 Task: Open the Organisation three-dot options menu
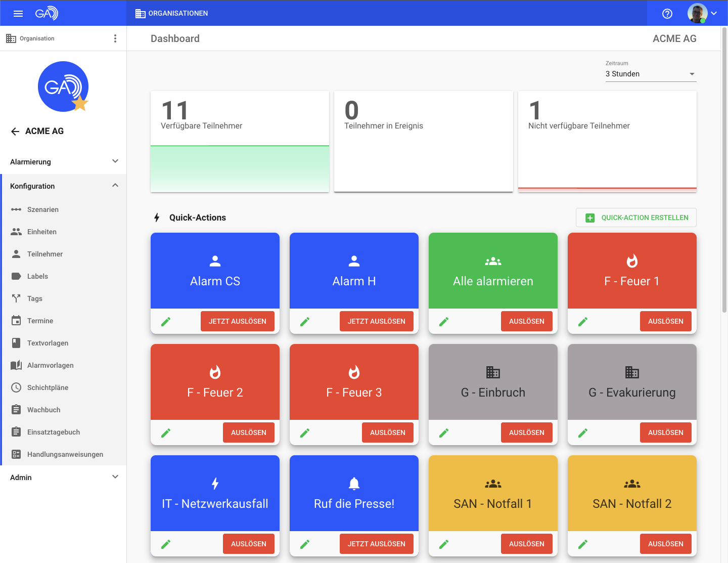[115, 38]
